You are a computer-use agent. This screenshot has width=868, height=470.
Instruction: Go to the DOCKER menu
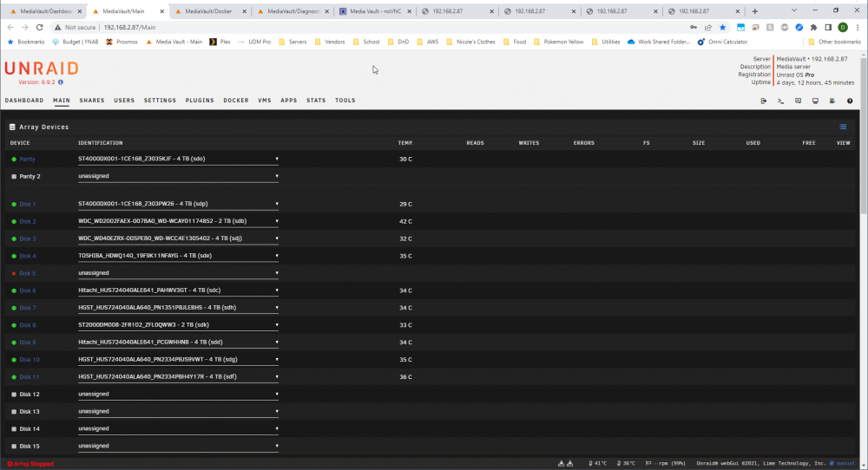[x=236, y=100]
